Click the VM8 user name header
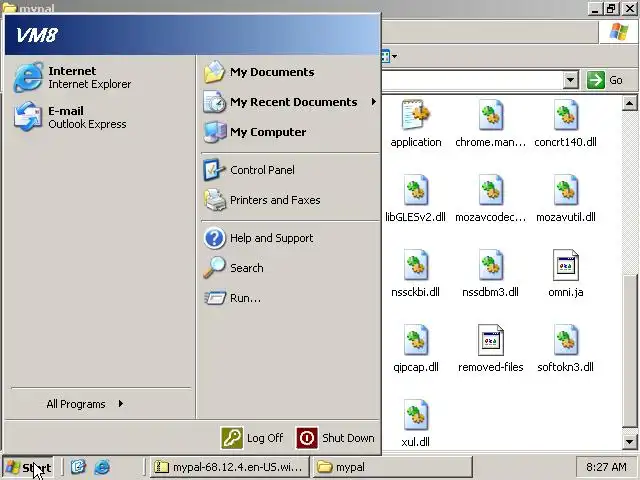The image size is (640, 480). [37, 35]
